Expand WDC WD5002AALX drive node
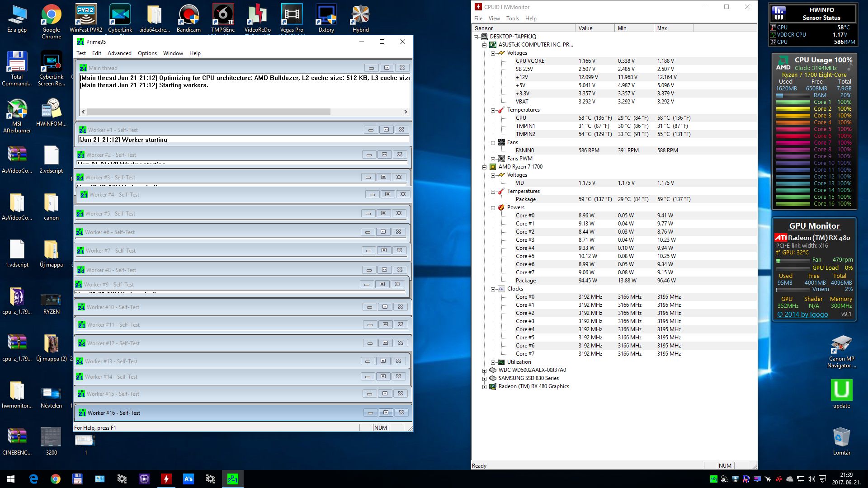This screenshot has height=488, width=868. (485, 370)
